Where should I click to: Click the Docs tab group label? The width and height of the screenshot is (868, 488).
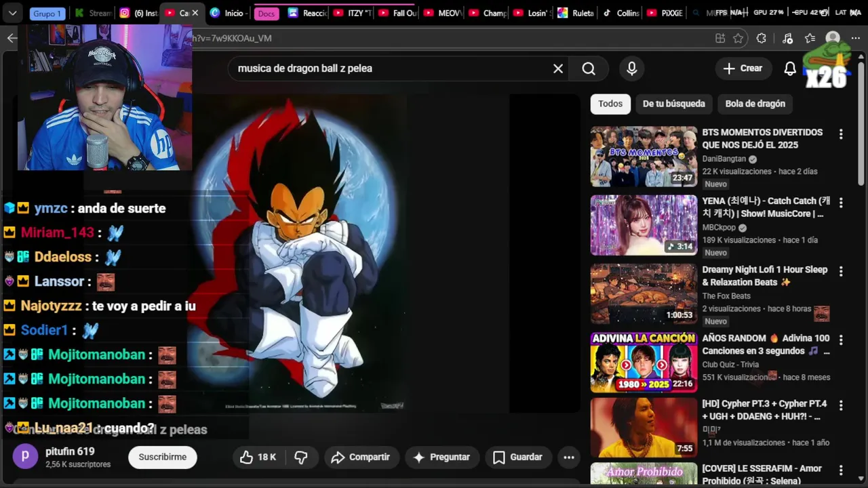(267, 14)
